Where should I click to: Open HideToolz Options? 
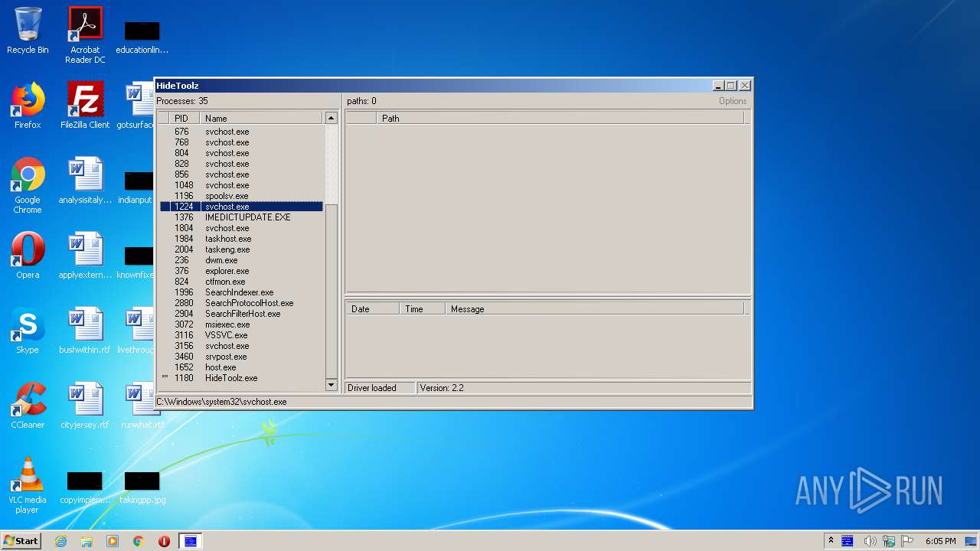[x=732, y=101]
